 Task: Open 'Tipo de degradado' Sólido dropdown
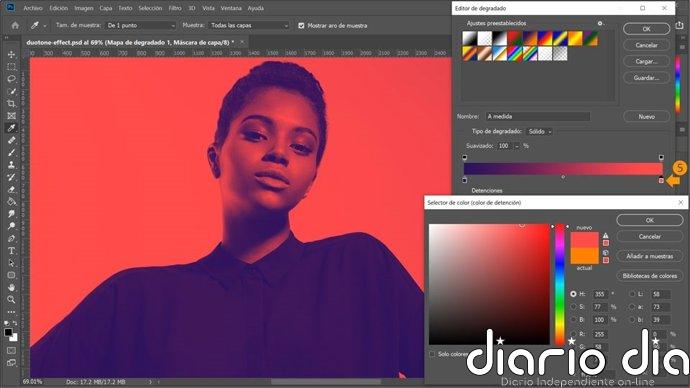540,132
